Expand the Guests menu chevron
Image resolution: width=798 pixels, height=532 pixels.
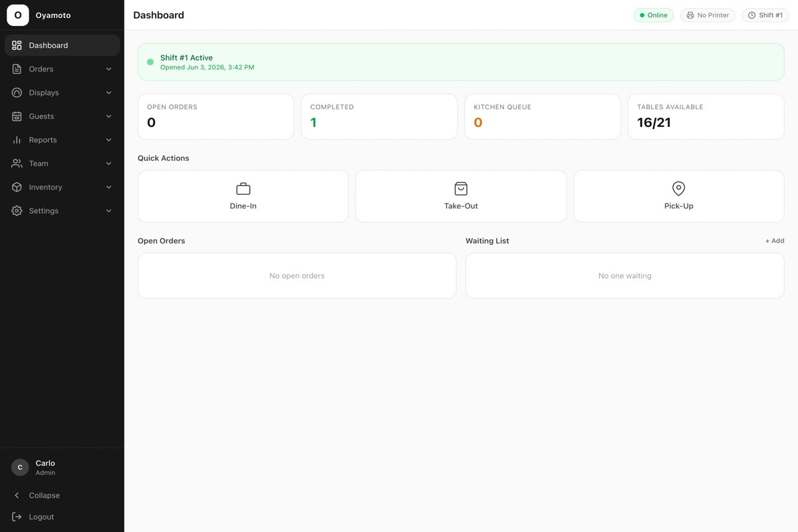(109, 116)
